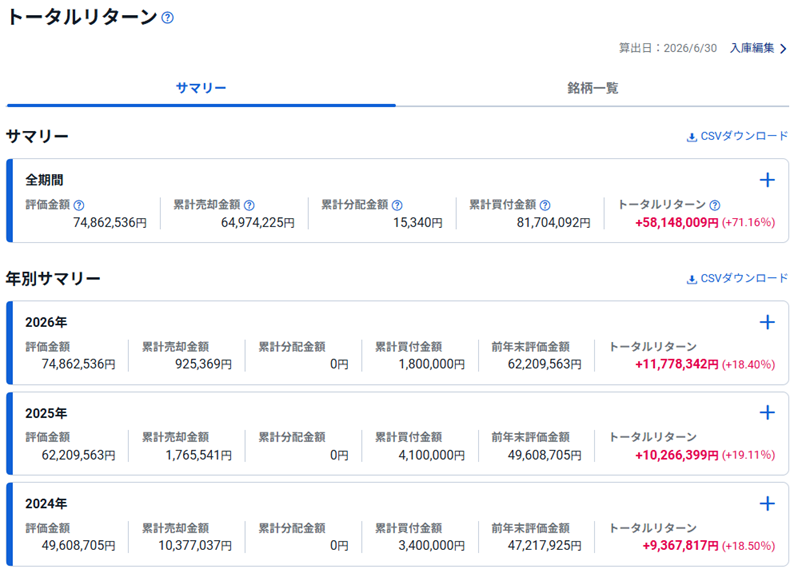
Task: Click download icon in サマリー section
Action: pos(692,137)
